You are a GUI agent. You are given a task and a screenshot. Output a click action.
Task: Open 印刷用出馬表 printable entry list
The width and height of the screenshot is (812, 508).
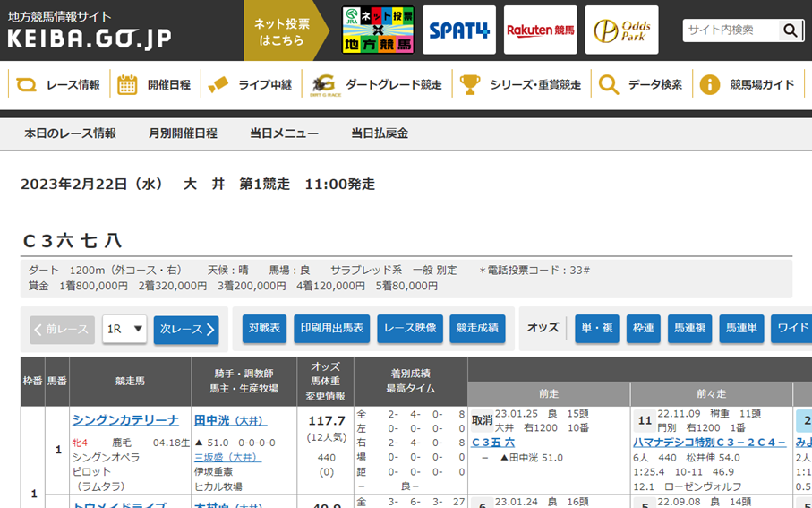[x=331, y=329]
